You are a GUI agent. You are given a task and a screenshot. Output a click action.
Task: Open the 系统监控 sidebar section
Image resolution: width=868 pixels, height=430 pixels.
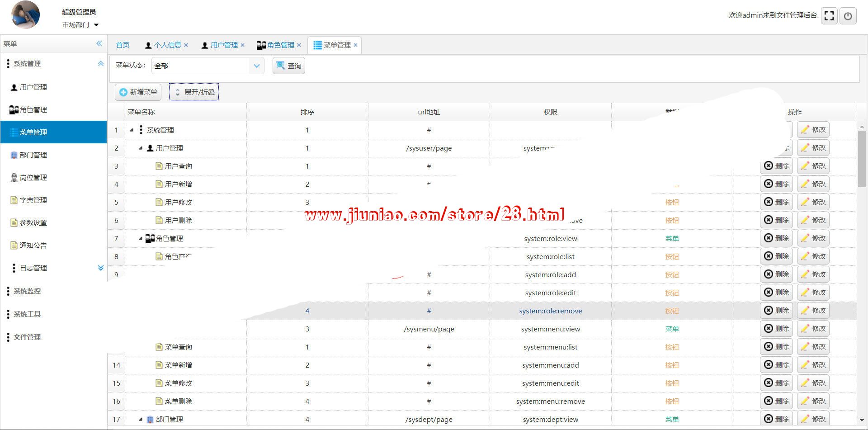(53, 291)
